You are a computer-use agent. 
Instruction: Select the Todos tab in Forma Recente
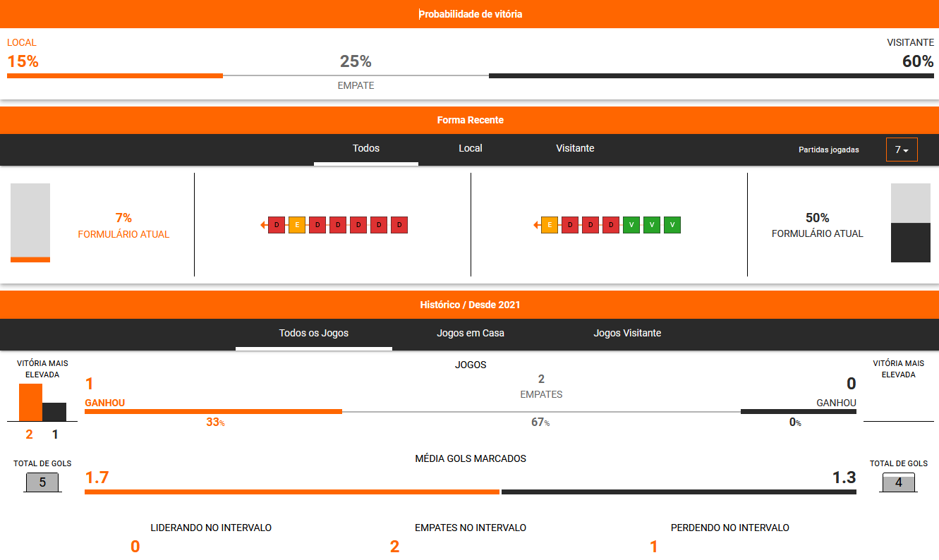pyautogui.click(x=366, y=149)
